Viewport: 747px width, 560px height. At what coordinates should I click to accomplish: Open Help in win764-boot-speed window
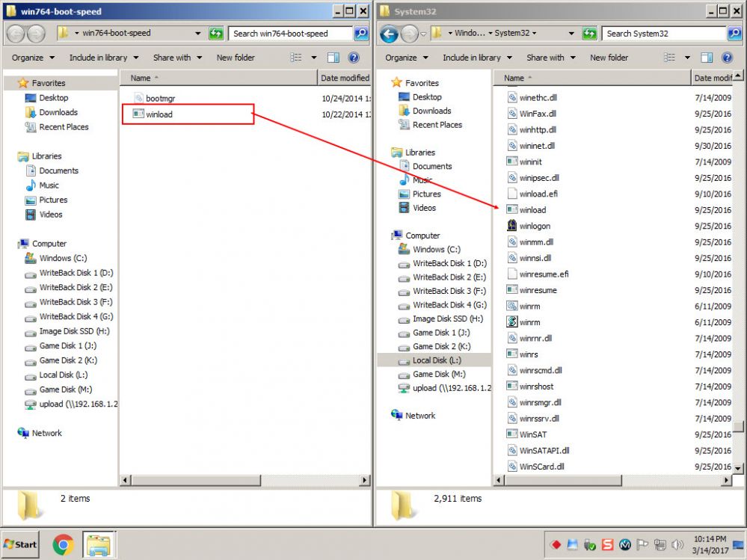(354, 58)
